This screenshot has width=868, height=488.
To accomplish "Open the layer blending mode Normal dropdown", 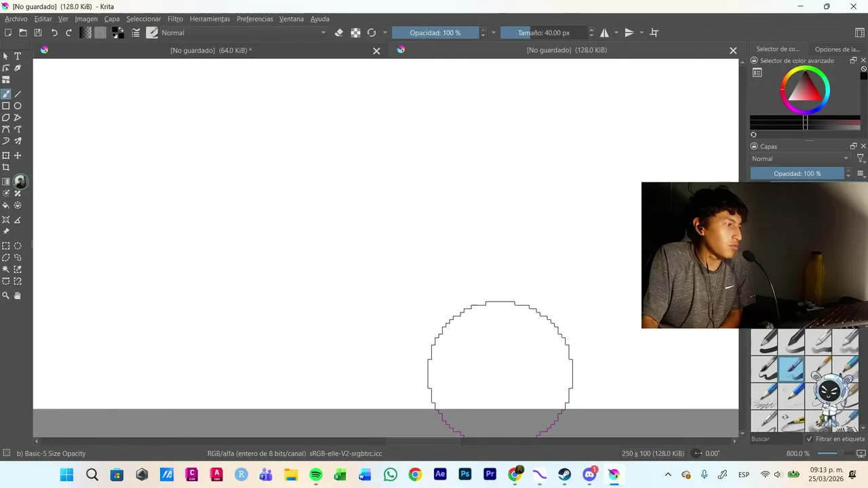I will pyautogui.click(x=800, y=159).
